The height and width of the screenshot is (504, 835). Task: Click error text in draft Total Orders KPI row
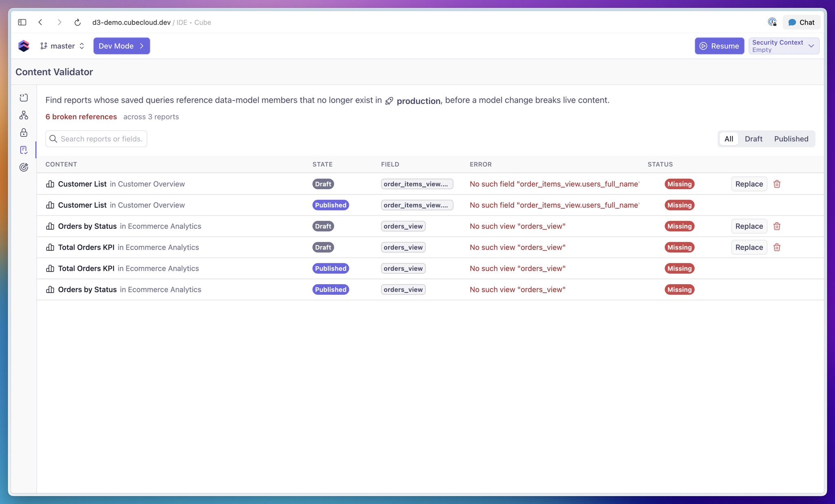coord(517,248)
